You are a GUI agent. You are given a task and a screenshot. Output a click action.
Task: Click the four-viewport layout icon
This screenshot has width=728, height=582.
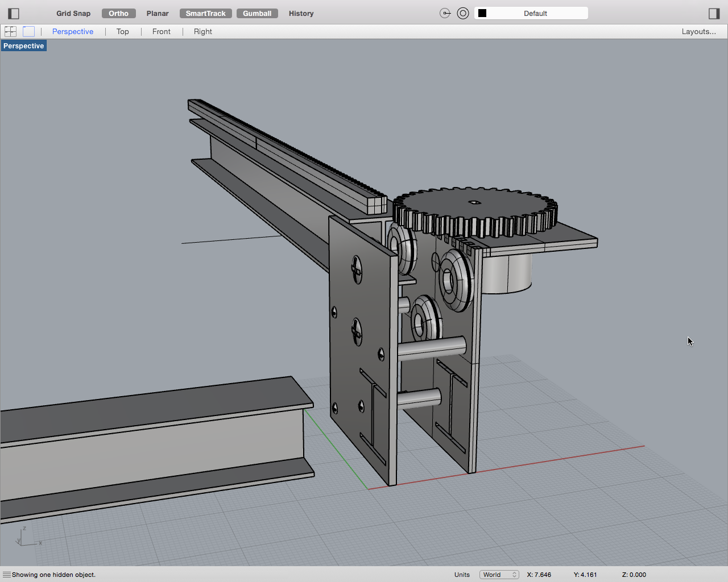click(10, 31)
